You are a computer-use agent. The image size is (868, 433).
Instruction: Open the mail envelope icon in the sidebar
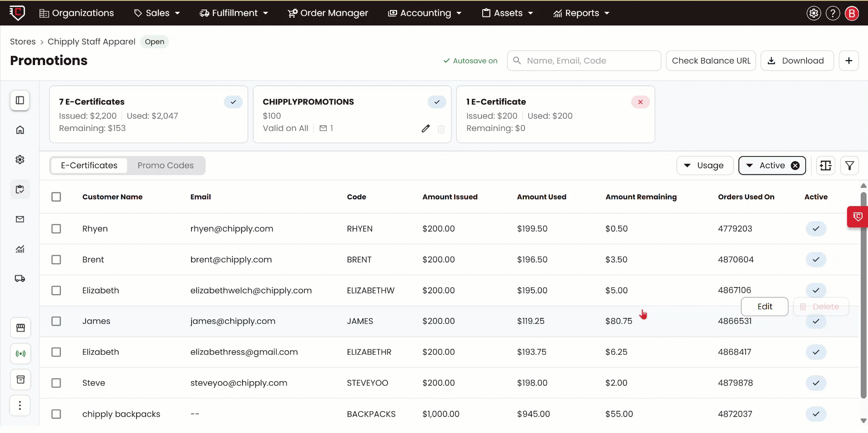[x=20, y=219]
